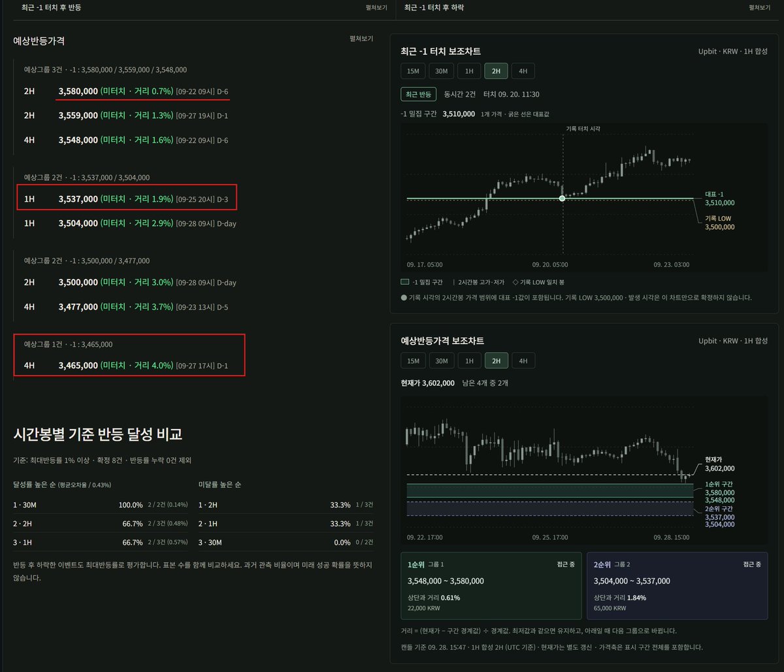Viewport: 784px width, 672px height.
Task: Select 15M tab in 예상반등가격 보조차트
Action: tap(413, 360)
